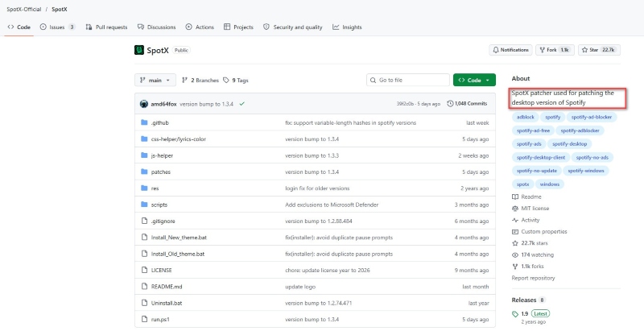644x331 pixels.
Task: Select the spotify-ads topic tag
Action: [x=529, y=144]
